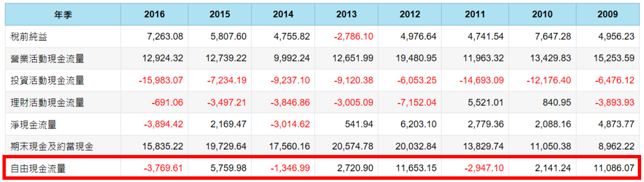The height and width of the screenshot is (182, 644).
Task: Select the 2015 column header
Action: tap(220, 15)
